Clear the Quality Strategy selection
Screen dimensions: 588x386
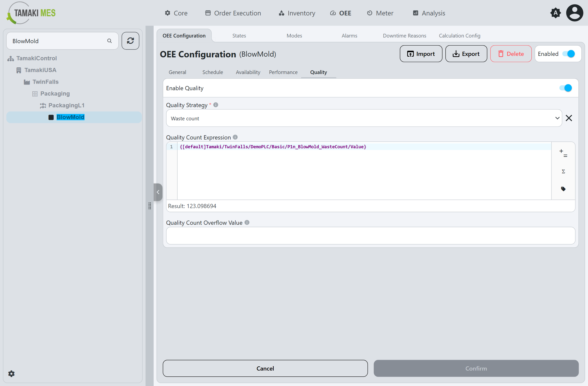[x=569, y=118]
